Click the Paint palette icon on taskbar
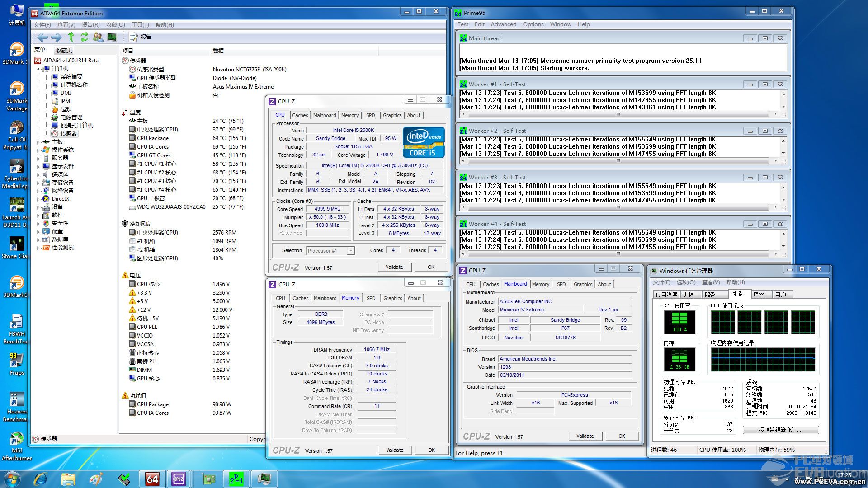The width and height of the screenshot is (868, 488). pyautogui.click(x=96, y=479)
